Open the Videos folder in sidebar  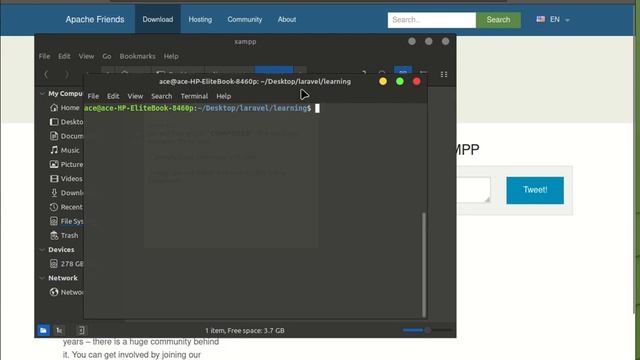[x=66, y=179]
